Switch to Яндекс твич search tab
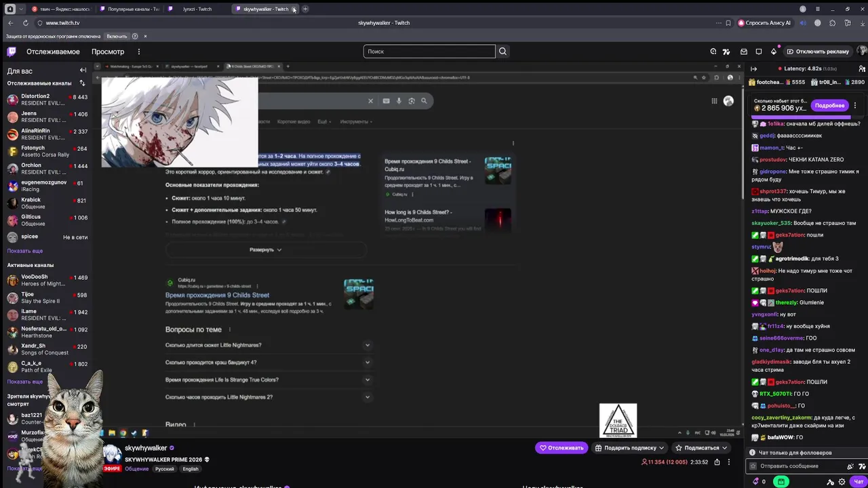The width and height of the screenshot is (868, 488). [60, 9]
